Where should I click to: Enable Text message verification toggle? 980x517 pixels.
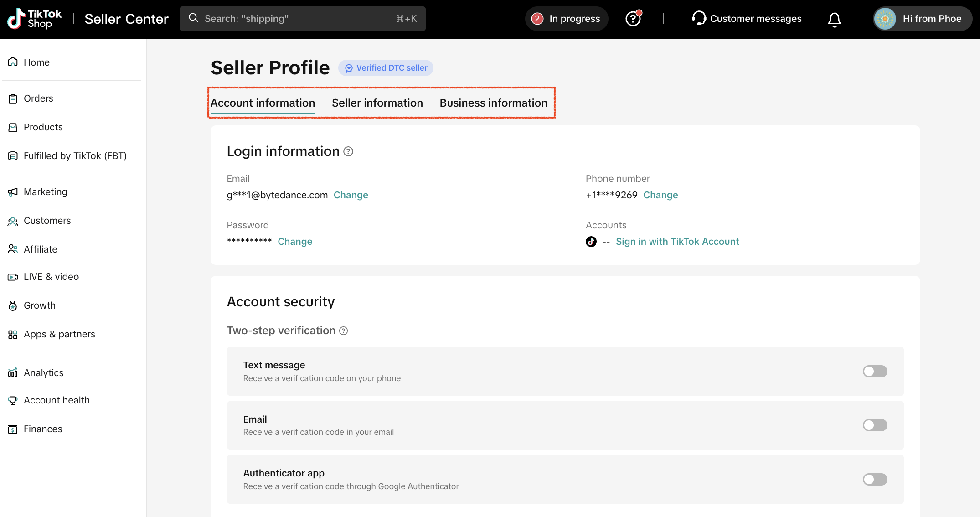click(874, 371)
